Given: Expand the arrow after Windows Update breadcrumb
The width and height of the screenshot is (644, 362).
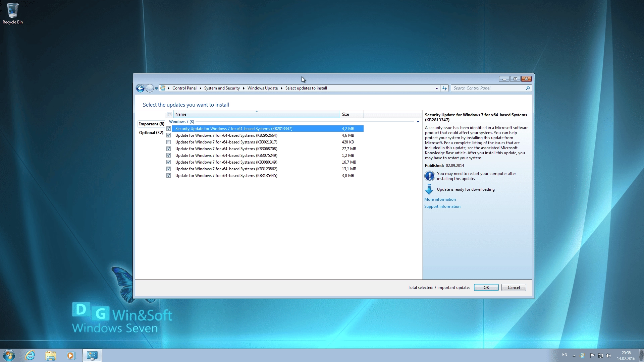Looking at the screenshot, I should (281, 88).
